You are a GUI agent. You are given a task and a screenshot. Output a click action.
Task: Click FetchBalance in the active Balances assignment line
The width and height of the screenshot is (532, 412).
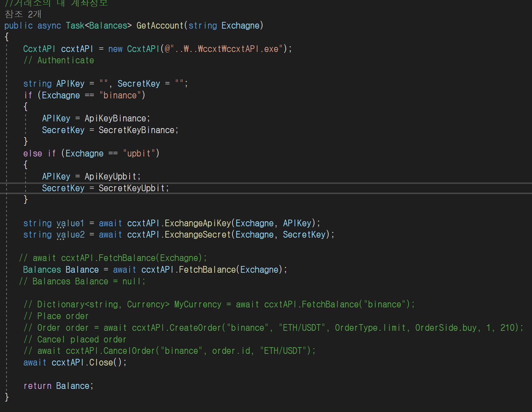[x=207, y=270]
